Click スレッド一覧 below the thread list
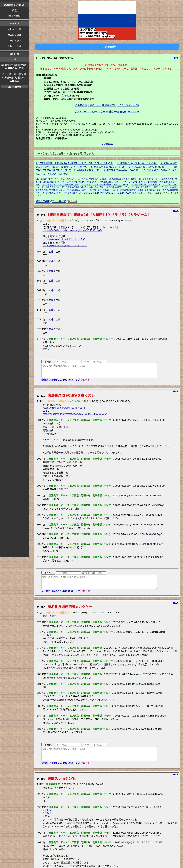Screen dimensions: 183x868 click(59, 202)
